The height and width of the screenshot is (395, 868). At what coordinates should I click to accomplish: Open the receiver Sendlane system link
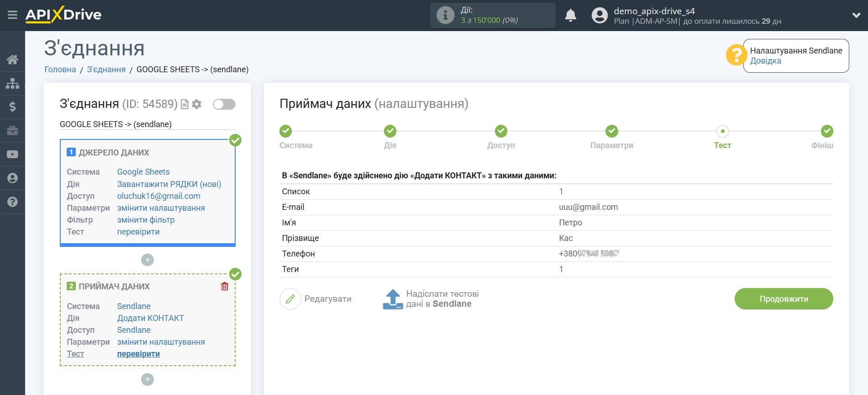[x=134, y=306]
